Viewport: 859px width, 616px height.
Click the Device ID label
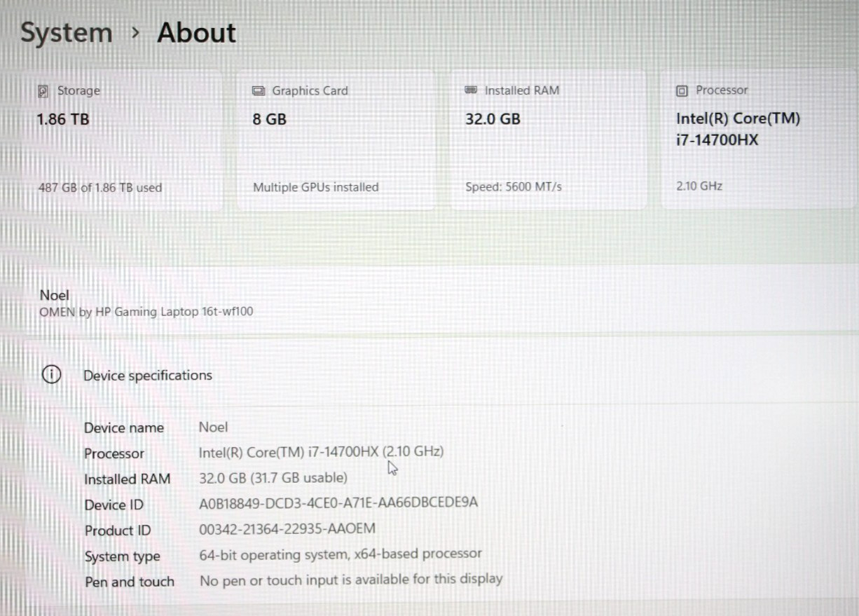(114, 505)
